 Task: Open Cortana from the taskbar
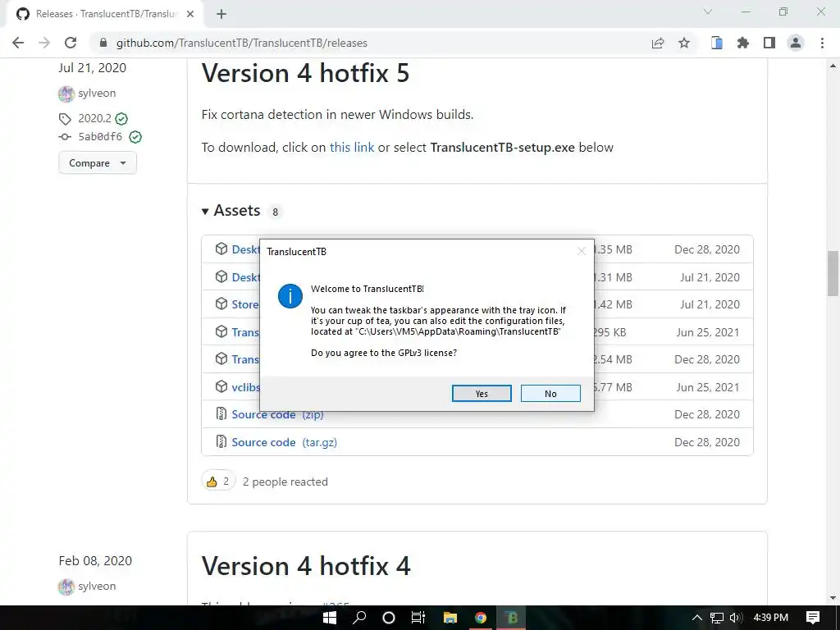click(x=389, y=618)
